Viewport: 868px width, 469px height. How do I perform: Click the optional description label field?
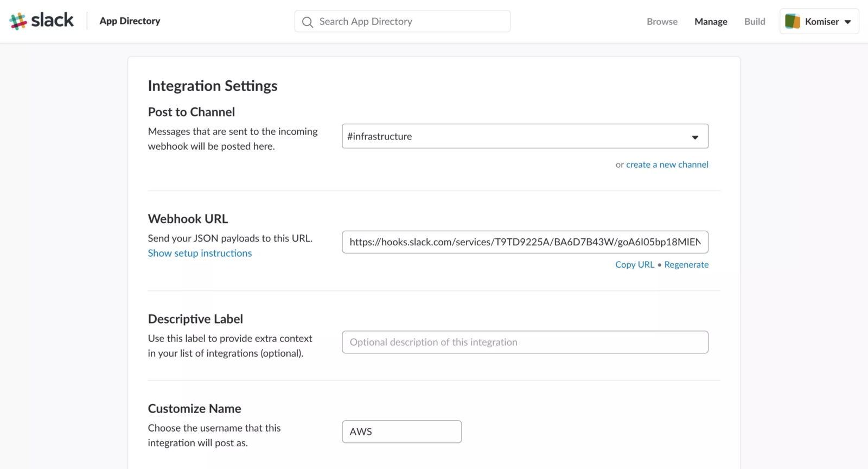click(x=525, y=342)
